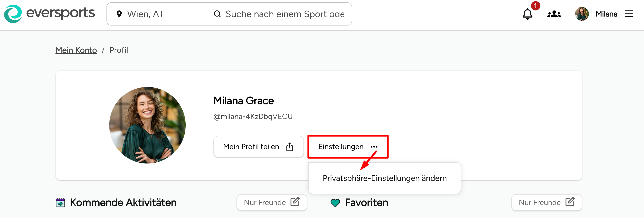Open the hamburger menu icon
The image size is (644, 218).
coord(629,14)
